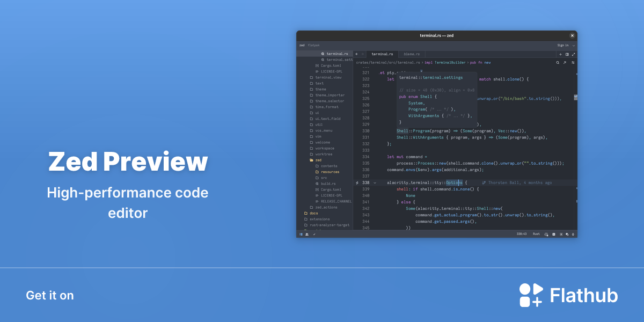
Task: Zoom the editor pane
Action: 573,54
